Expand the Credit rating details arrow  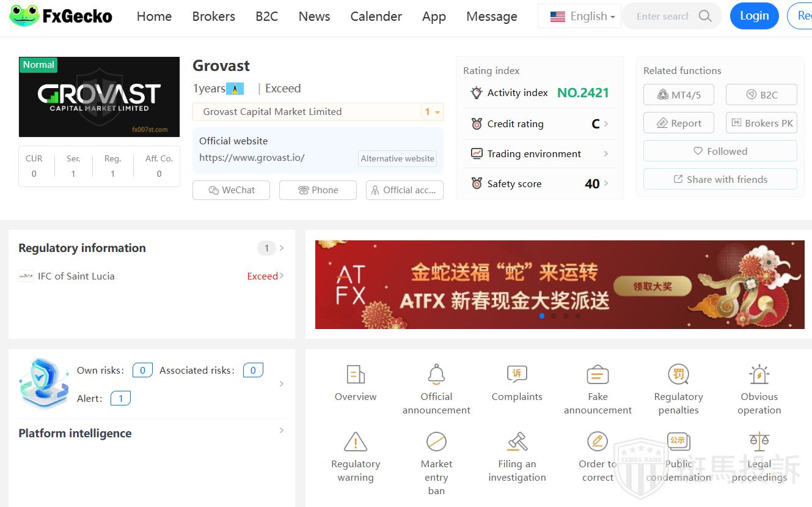(x=605, y=124)
